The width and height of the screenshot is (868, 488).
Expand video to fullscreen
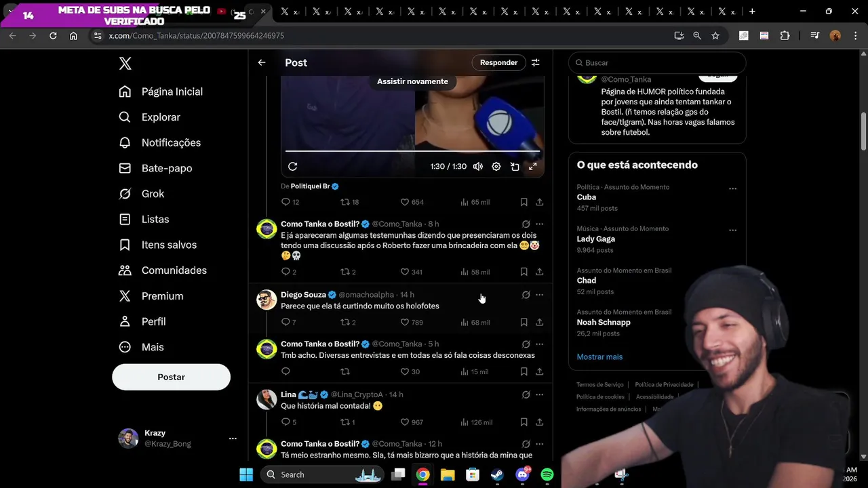(533, 166)
